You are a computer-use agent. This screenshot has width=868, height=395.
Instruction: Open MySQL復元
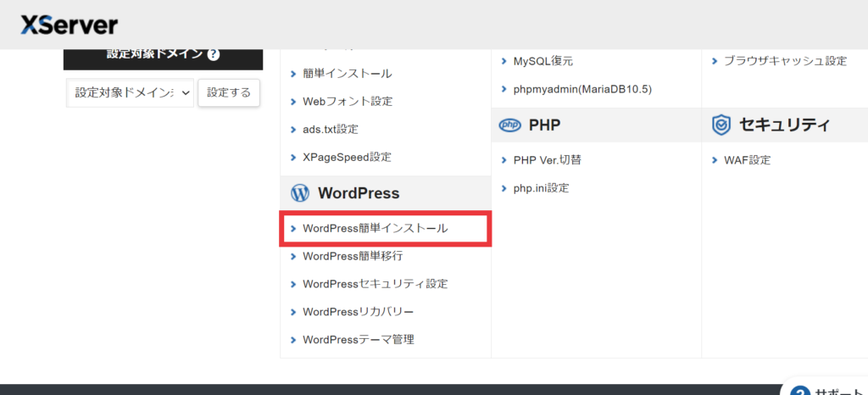point(543,61)
